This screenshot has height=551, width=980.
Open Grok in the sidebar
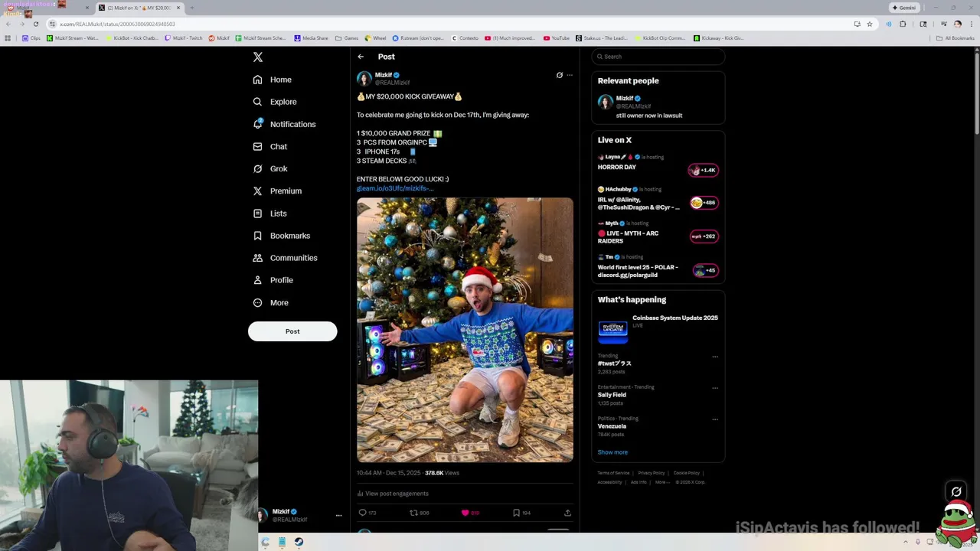(269, 168)
